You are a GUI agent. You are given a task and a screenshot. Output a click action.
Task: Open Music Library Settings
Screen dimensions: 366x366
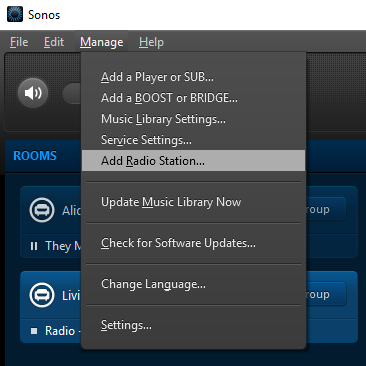click(193, 119)
